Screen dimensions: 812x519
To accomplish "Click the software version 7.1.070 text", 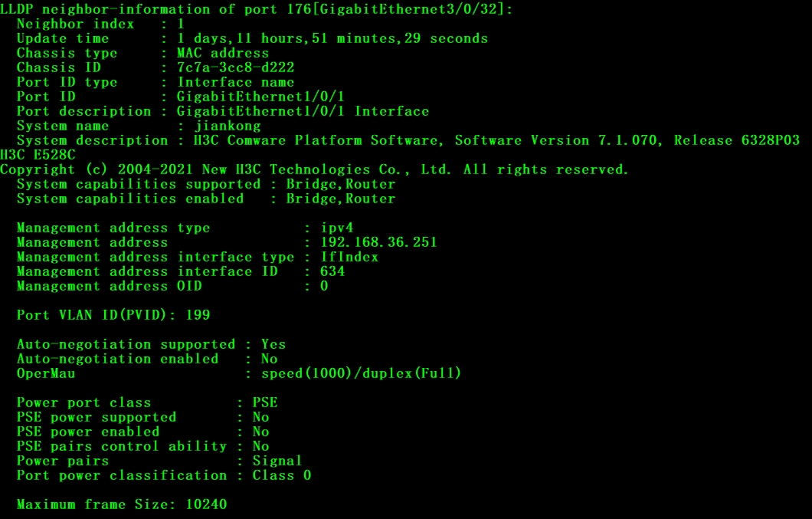I will (x=632, y=140).
